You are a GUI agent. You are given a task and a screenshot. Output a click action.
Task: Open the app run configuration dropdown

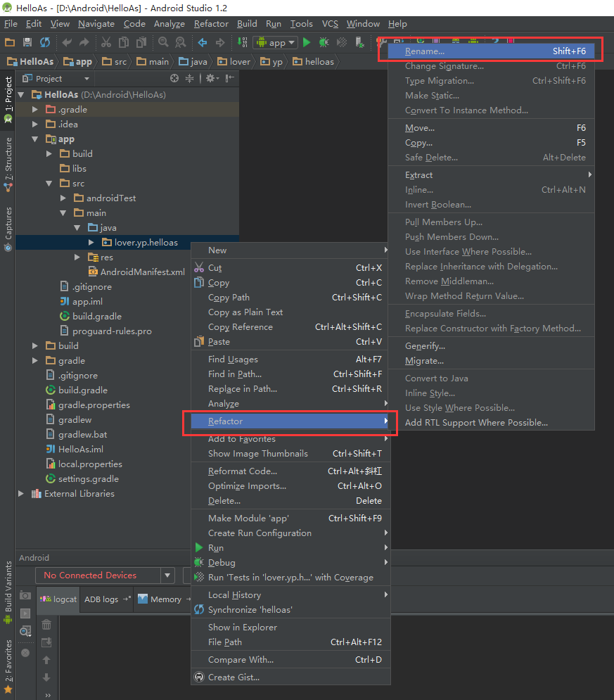point(275,43)
